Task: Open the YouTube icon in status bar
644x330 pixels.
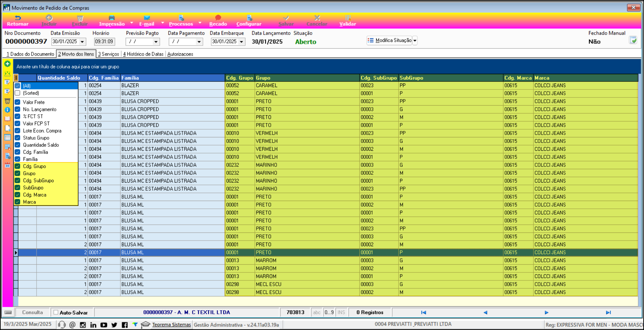Action: tap(104, 325)
